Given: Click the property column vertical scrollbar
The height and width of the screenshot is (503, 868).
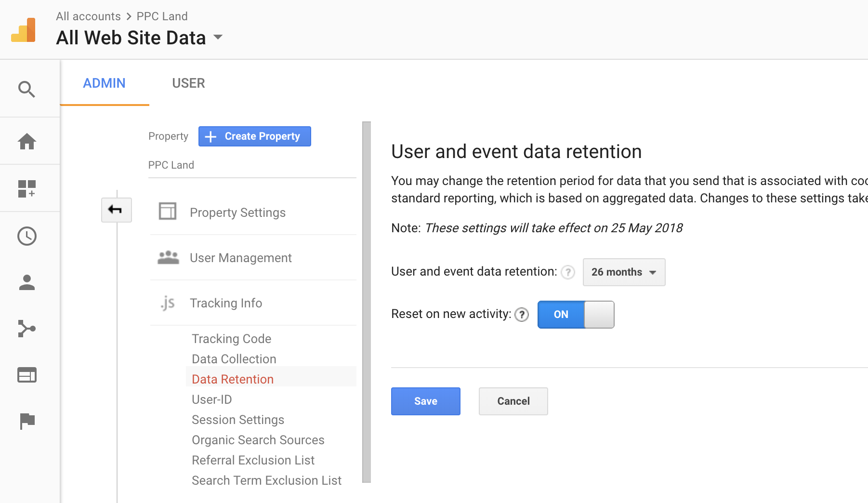Looking at the screenshot, I should click(x=367, y=302).
